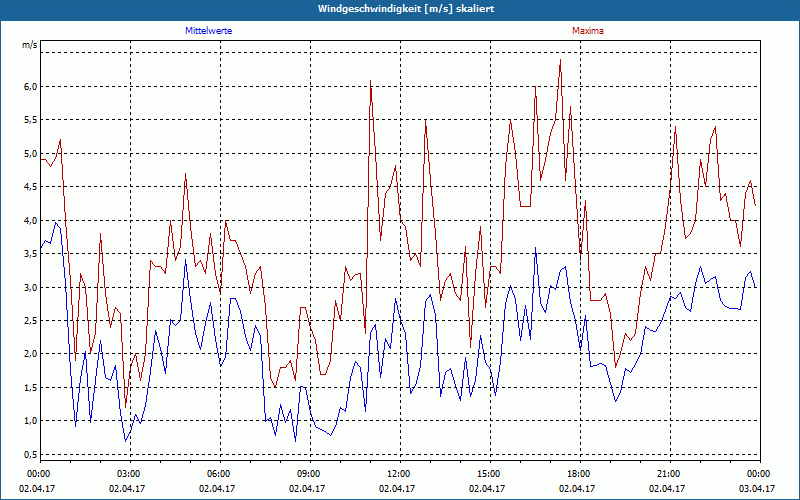The width and height of the screenshot is (800, 500).
Task: Click the 0,5 y-axis value
Action: pyautogui.click(x=31, y=454)
